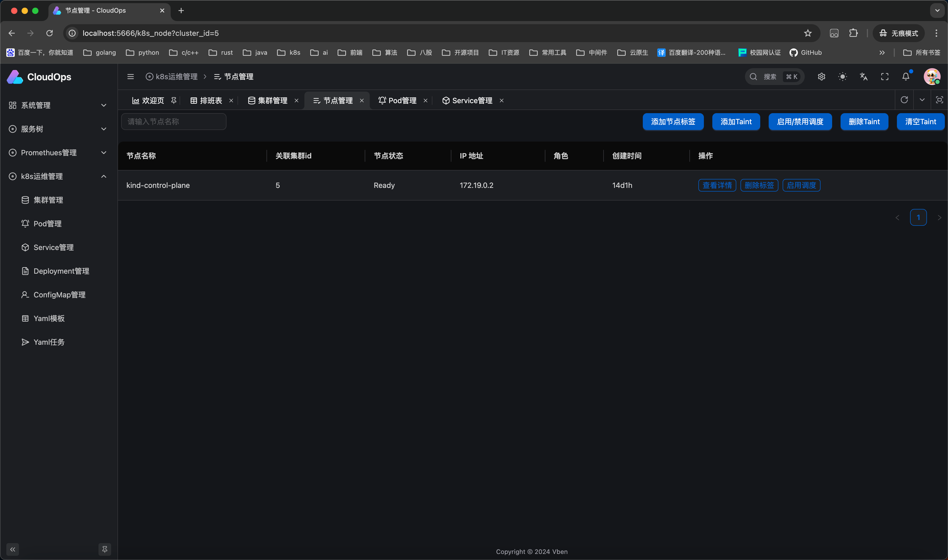Click the CloudOps logo icon

click(15, 77)
